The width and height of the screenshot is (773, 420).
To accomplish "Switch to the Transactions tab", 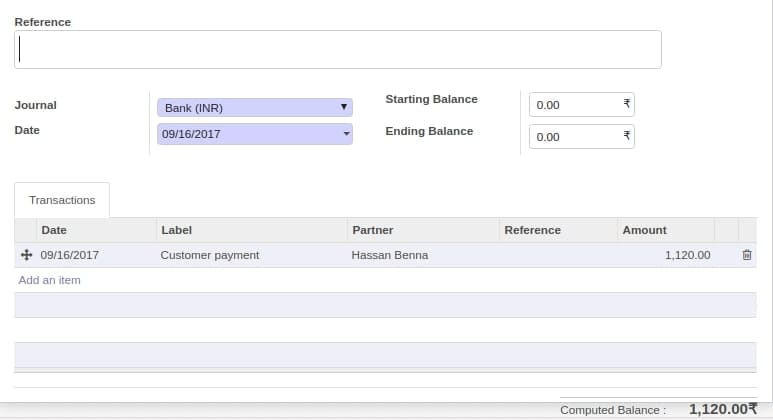I will tap(62, 200).
